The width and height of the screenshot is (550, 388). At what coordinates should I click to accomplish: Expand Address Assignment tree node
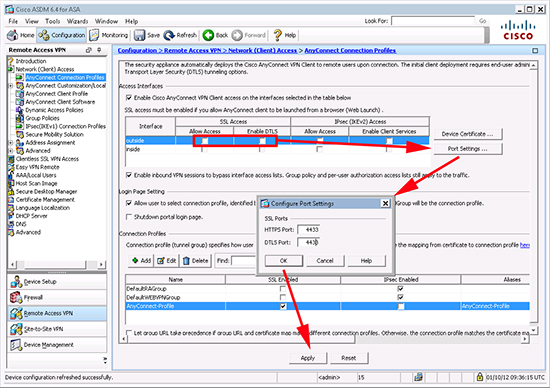[11, 142]
